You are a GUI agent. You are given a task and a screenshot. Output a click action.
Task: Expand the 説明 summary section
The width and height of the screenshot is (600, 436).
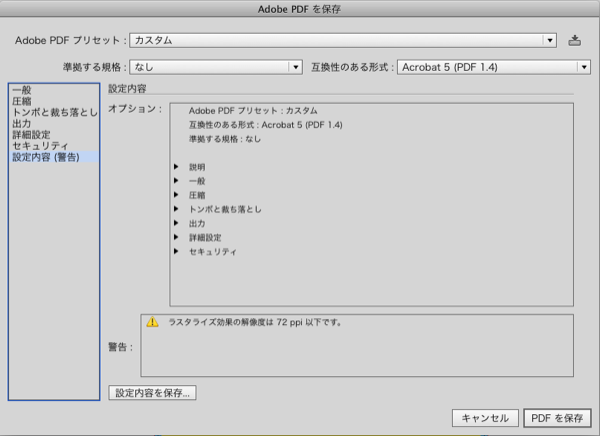pos(176,167)
